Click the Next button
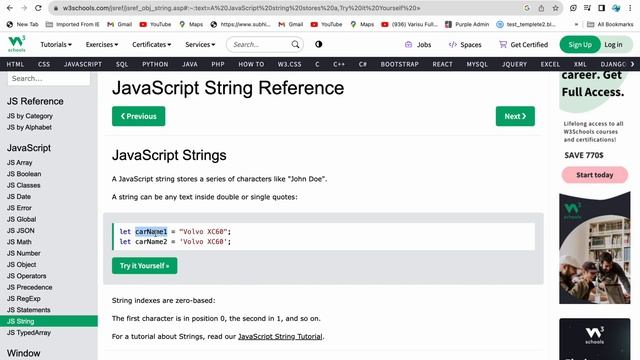 (x=515, y=116)
